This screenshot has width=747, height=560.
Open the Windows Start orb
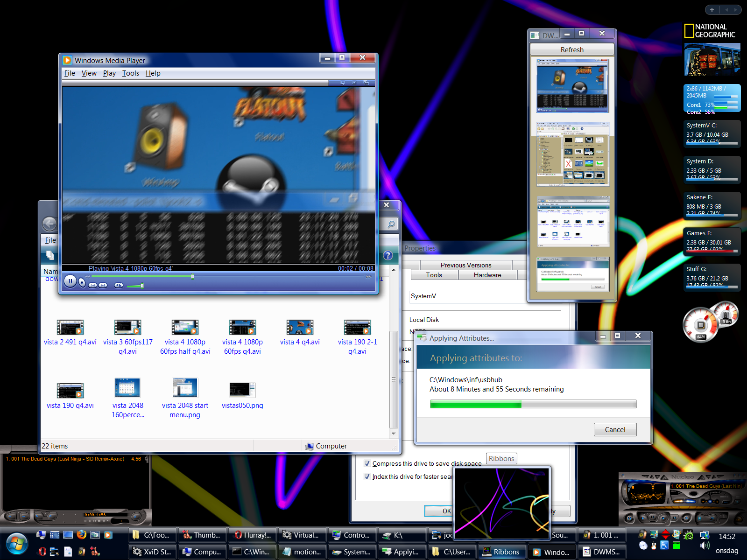tap(17, 544)
